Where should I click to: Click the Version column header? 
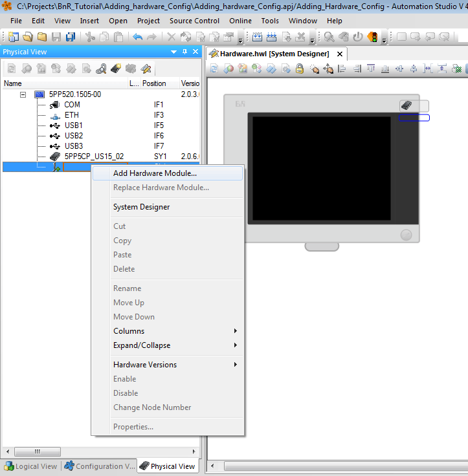click(190, 83)
